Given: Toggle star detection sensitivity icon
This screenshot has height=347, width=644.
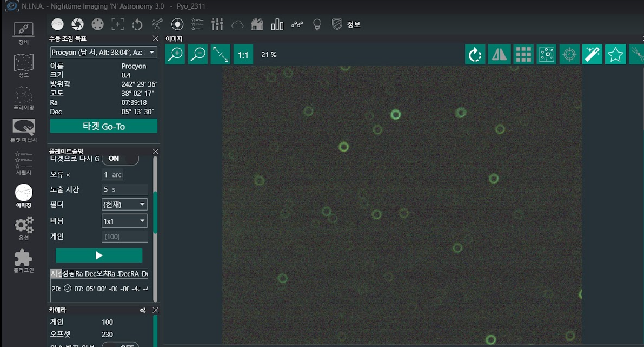Looking at the screenshot, I should tap(547, 54).
